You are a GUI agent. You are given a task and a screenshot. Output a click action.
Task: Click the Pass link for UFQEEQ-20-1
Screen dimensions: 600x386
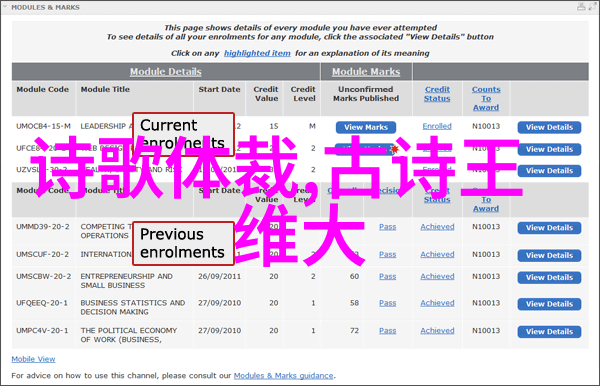(387, 303)
